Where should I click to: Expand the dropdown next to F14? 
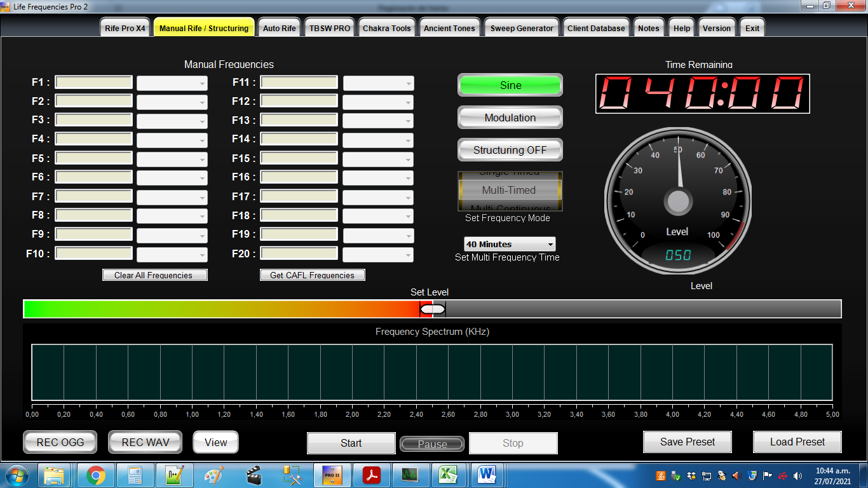click(x=379, y=140)
